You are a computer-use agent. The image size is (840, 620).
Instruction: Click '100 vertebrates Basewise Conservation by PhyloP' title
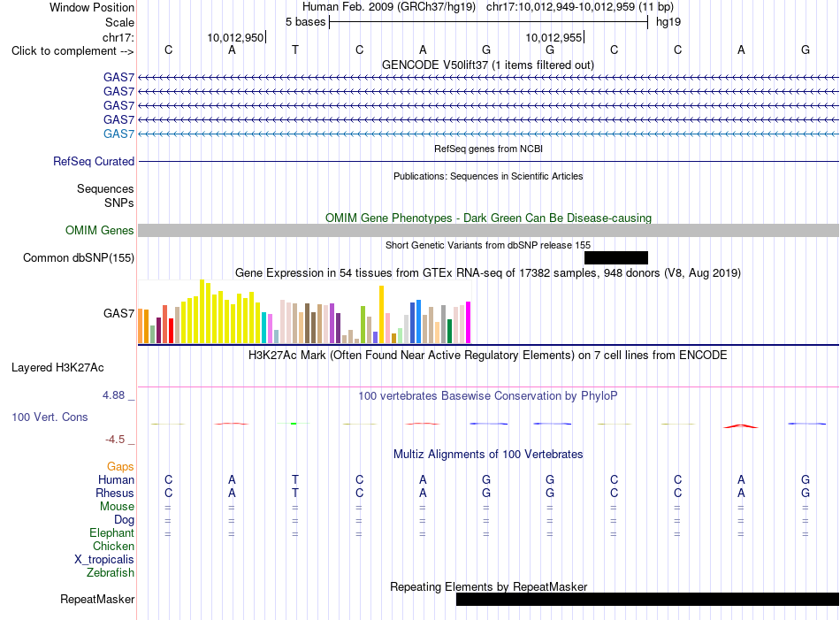[x=488, y=396]
